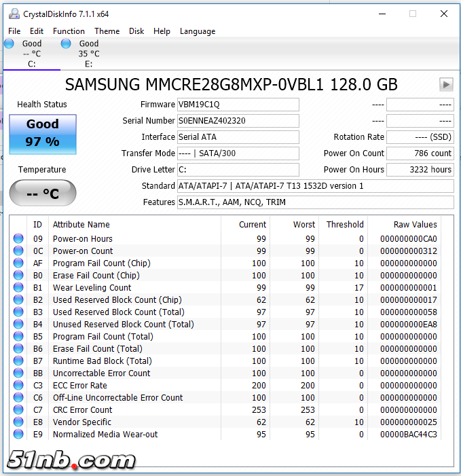
Task: Click status icon of Normalized Media Wear-out
Action: (x=18, y=434)
